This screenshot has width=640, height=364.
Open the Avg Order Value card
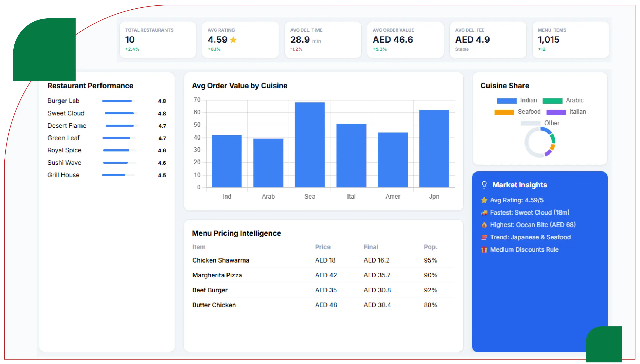coord(405,39)
